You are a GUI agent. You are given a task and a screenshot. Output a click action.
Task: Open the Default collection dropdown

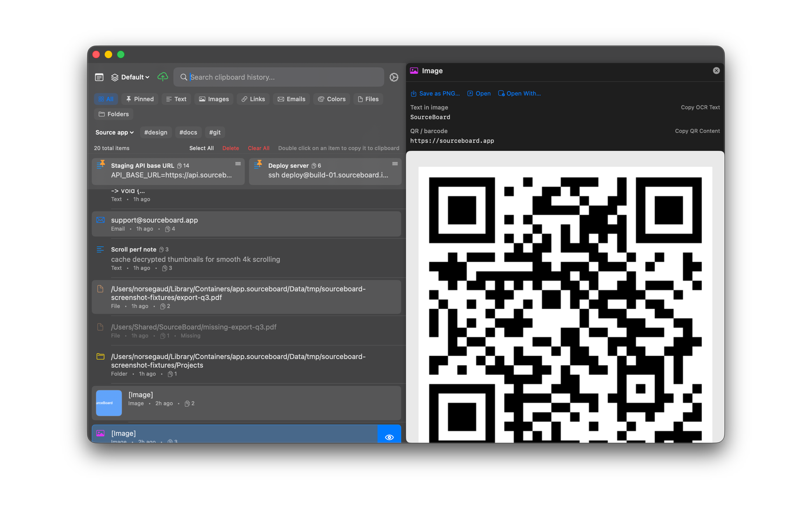130,77
